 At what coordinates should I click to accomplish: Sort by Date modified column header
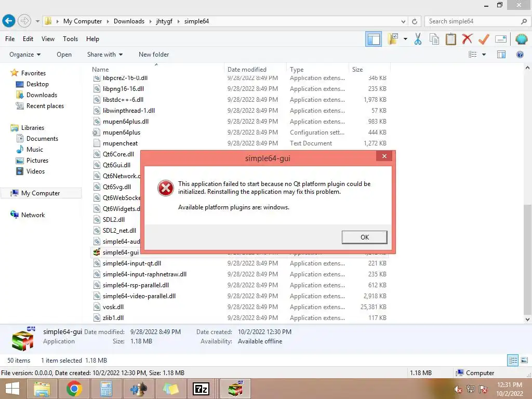tap(247, 70)
